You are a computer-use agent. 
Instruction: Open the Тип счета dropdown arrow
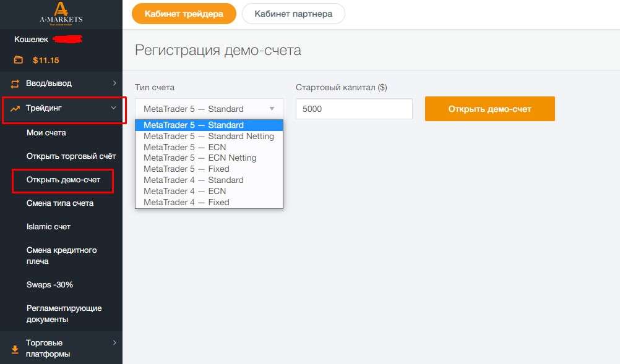pyautogui.click(x=272, y=109)
